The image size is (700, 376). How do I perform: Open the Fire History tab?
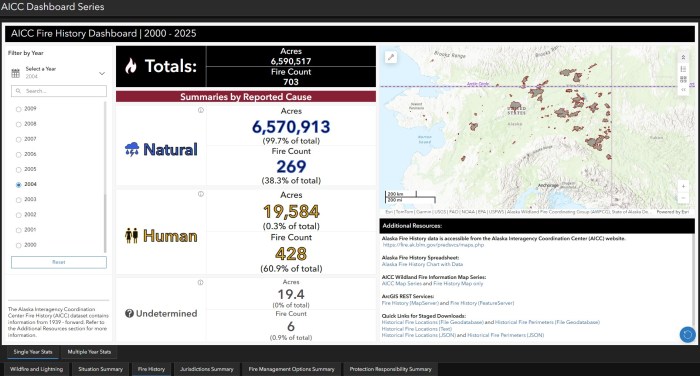(x=151, y=369)
